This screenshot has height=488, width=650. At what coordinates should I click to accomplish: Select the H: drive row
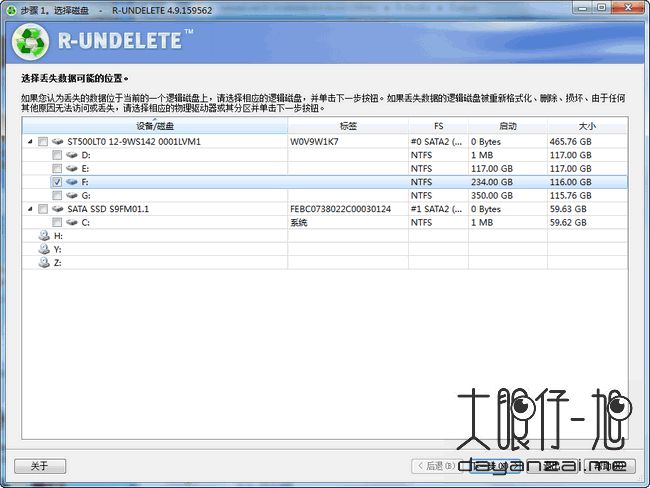(325, 236)
